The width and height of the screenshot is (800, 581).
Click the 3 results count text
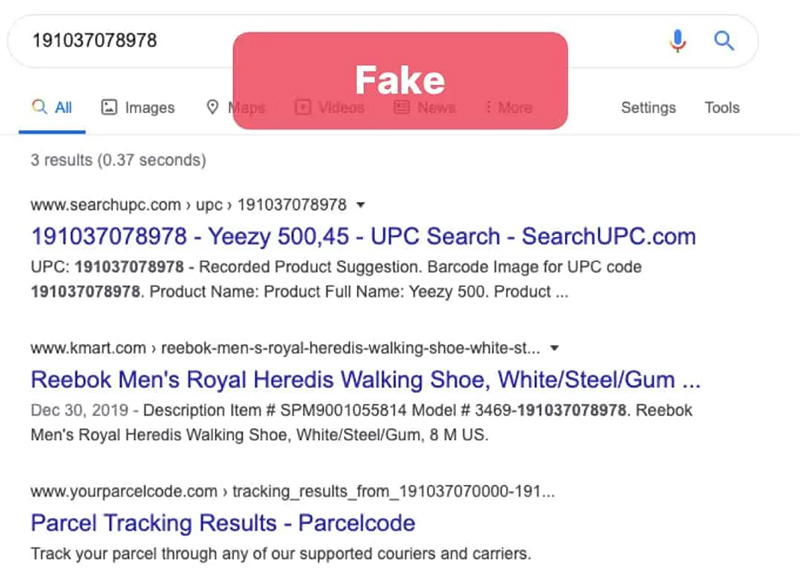(118, 160)
